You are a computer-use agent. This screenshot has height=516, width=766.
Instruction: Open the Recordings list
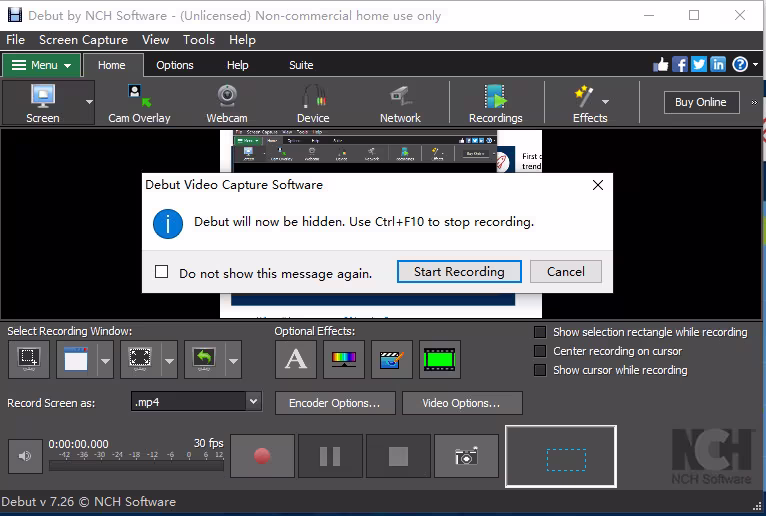pos(495,103)
